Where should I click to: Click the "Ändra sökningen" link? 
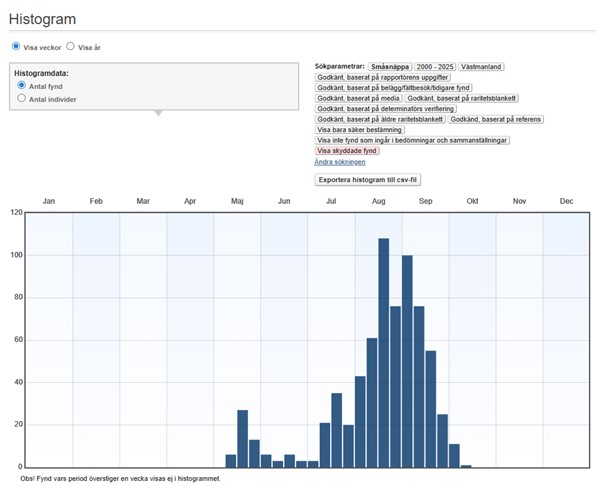tap(340, 161)
